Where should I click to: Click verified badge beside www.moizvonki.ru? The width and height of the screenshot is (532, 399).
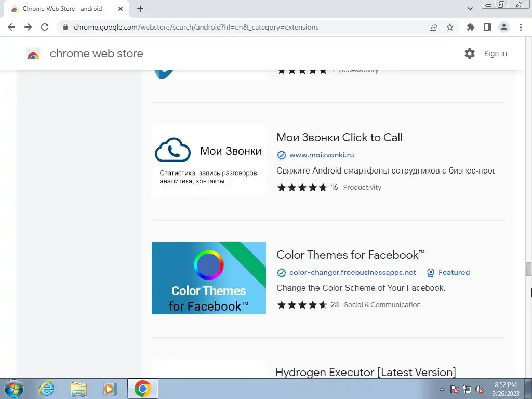281,155
